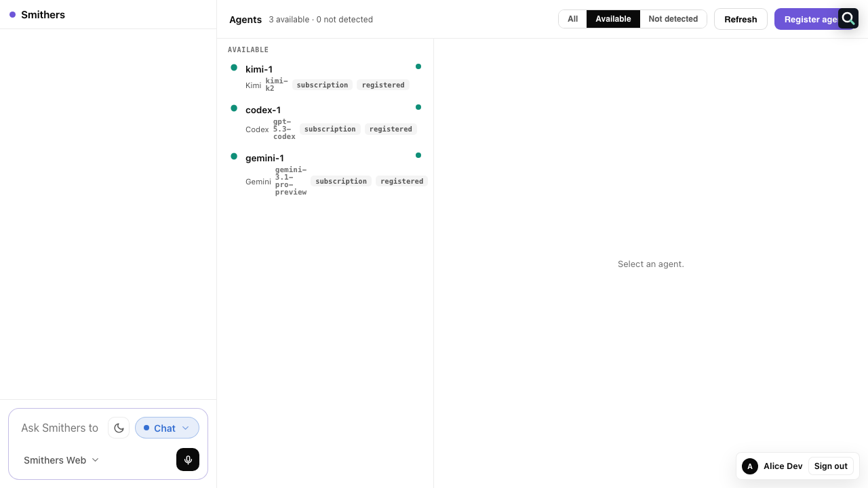Screen dimensions: 868x488
Task: Select the kimi-1 agent
Action: pos(325,77)
